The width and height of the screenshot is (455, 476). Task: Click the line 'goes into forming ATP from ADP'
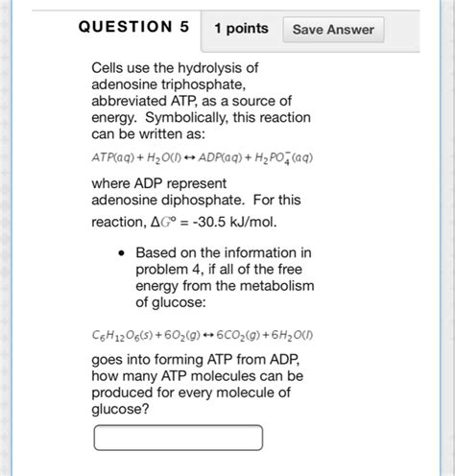click(x=196, y=360)
